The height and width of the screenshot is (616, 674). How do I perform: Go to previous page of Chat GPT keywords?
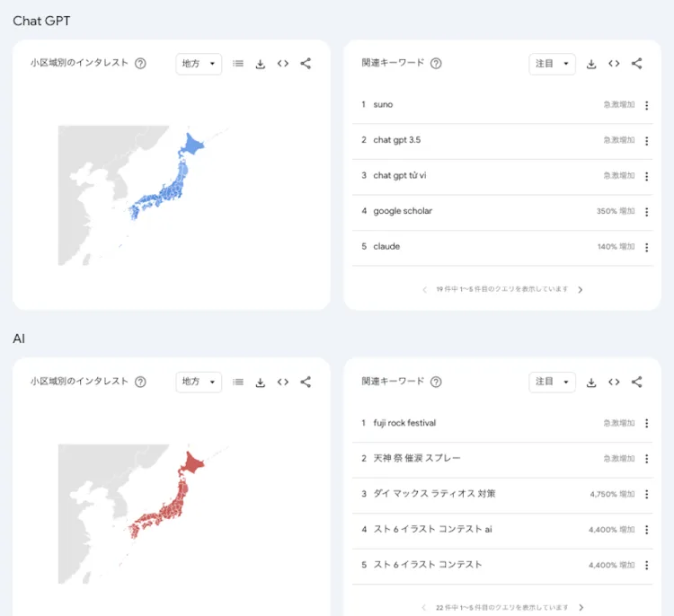pyautogui.click(x=425, y=289)
